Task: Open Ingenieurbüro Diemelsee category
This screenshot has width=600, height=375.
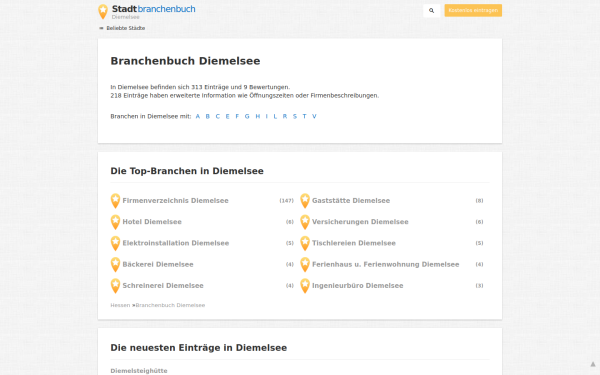Action: click(x=357, y=285)
